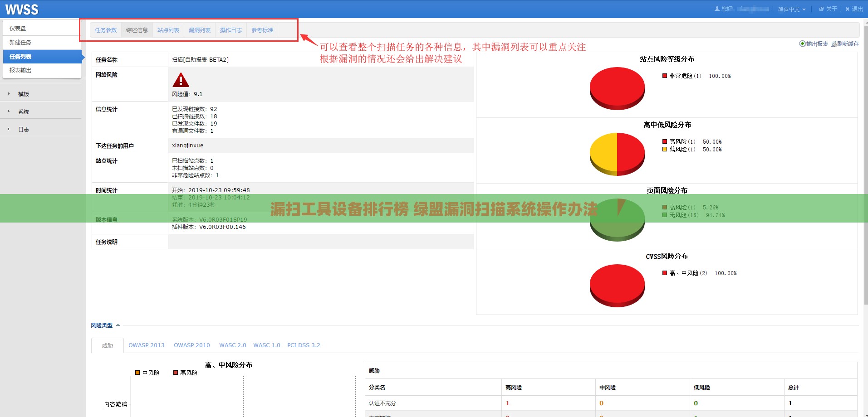Click the WVSS logo
The image size is (868, 417).
[22, 9]
